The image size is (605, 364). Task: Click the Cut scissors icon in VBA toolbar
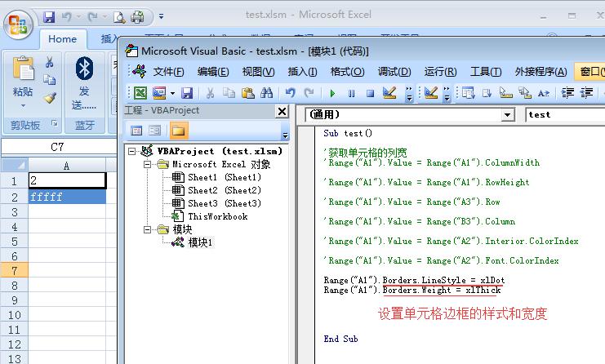pos(211,93)
